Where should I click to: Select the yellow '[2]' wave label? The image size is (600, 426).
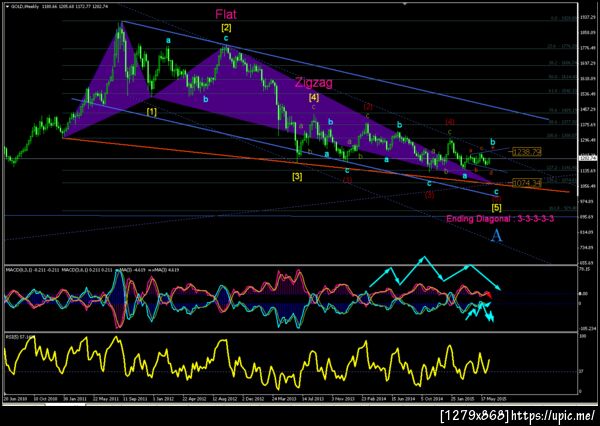coord(226,28)
